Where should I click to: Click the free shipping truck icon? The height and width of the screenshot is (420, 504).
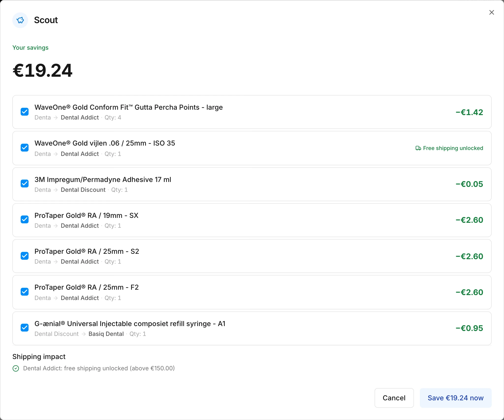click(418, 148)
